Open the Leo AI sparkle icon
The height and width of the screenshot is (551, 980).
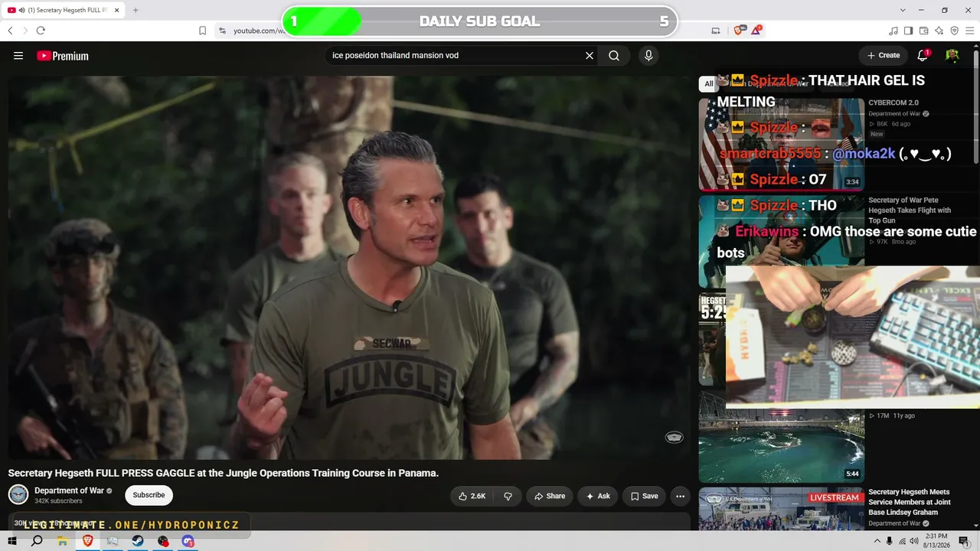(x=939, y=31)
